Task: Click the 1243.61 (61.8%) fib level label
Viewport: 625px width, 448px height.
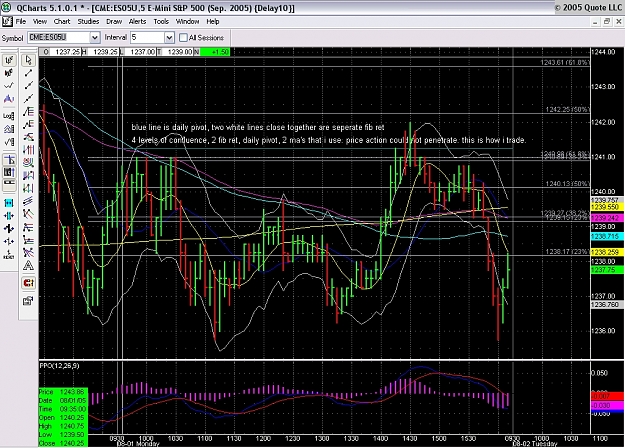Action: click(x=565, y=63)
